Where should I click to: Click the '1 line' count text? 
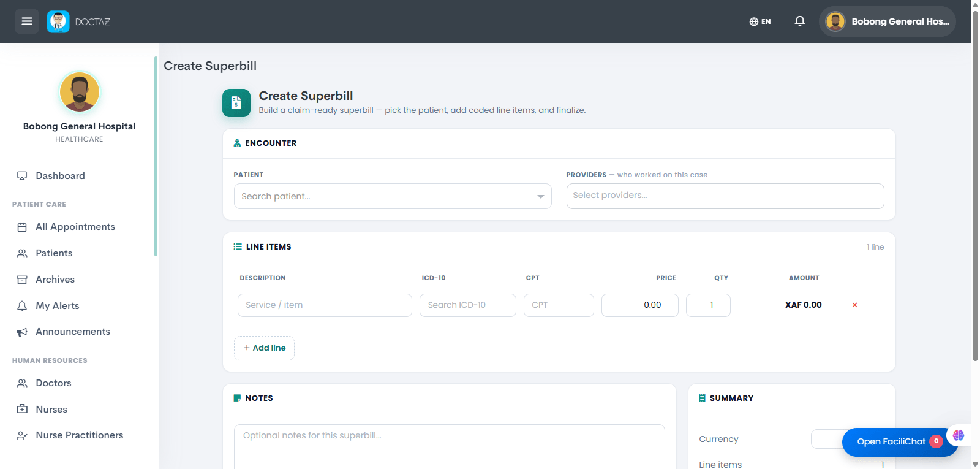point(875,247)
